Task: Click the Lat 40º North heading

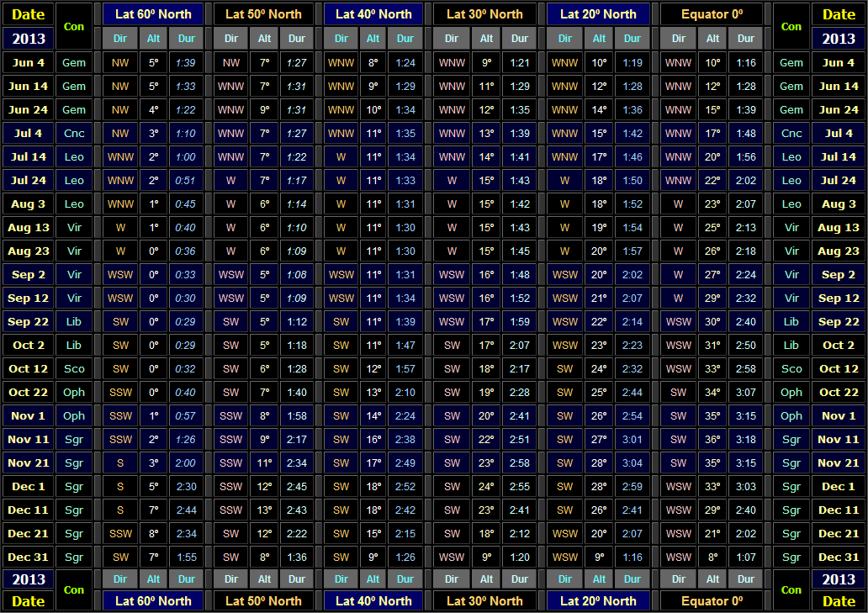Action: (x=373, y=13)
